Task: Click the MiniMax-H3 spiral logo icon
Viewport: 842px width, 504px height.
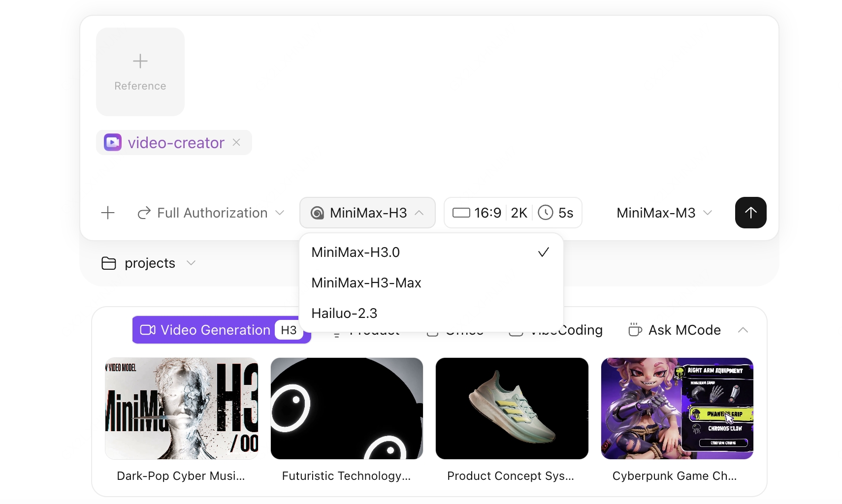Action: (318, 213)
